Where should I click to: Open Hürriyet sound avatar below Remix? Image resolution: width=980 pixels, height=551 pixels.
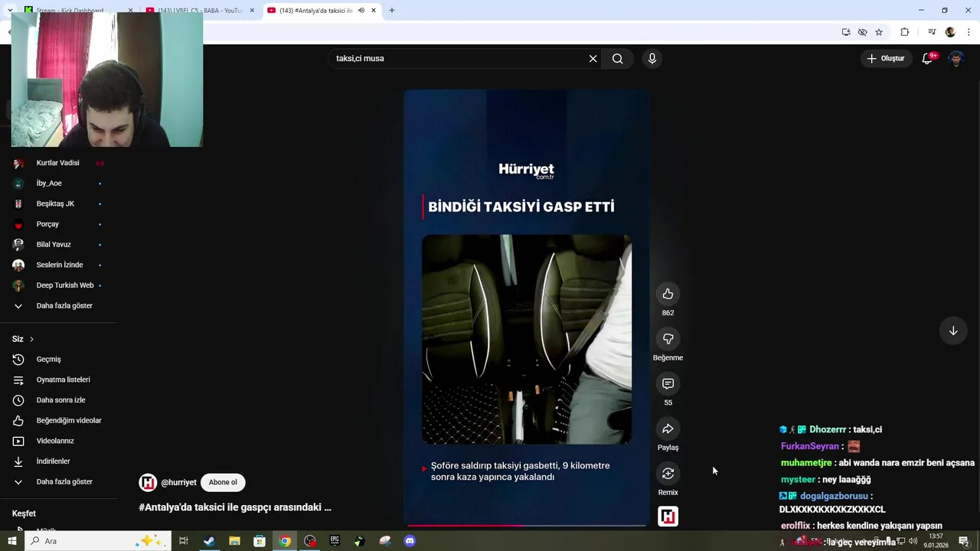click(x=668, y=517)
